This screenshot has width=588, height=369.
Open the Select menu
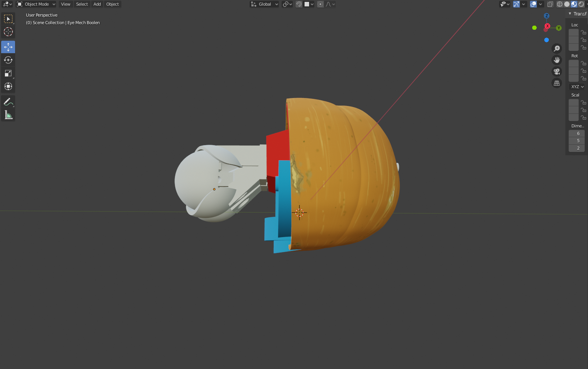[82, 4]
